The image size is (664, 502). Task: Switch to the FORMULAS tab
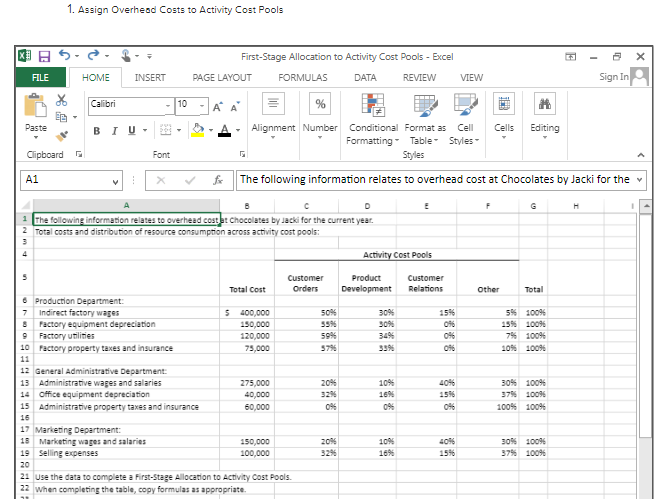(303, 78)
